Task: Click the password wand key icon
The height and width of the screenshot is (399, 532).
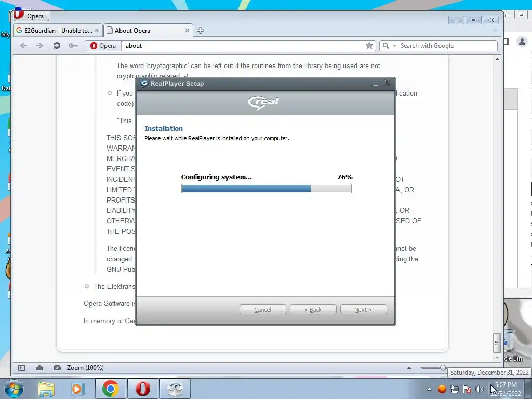Action: 73,46
